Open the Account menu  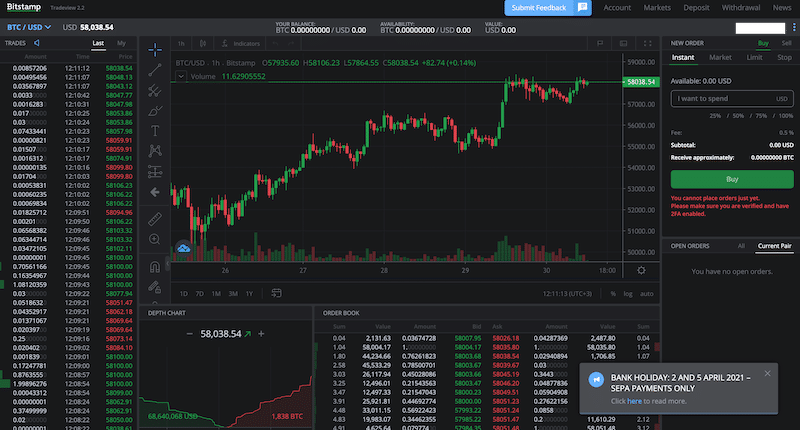(x=617, y=8)
